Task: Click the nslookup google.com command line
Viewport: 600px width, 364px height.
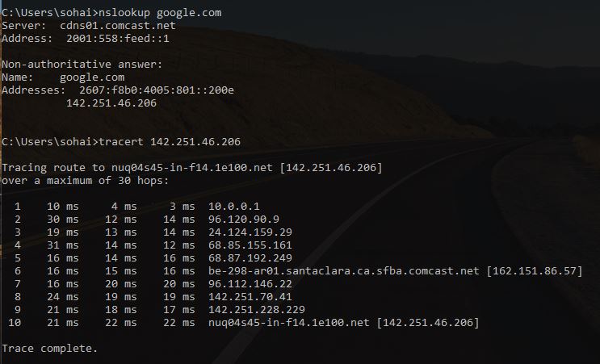Action: [111, 13]
